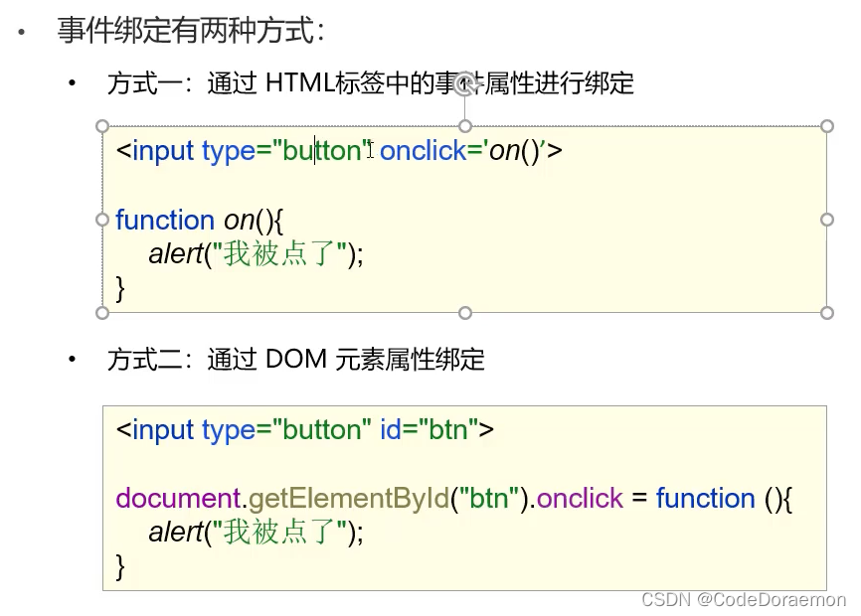The width and height of the screenshot is (861, 616).
Task: Click the bottom-middle handle of the selected code box
Action: [465, 313]
